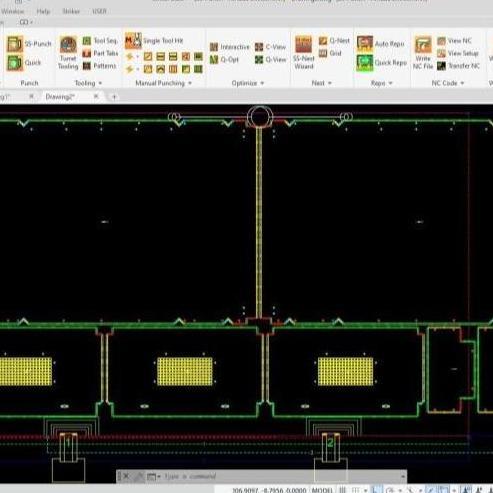The width and height of the screenshot is (493, 493).
Task: Open the Help menu
Action: [x=43, y=11]
